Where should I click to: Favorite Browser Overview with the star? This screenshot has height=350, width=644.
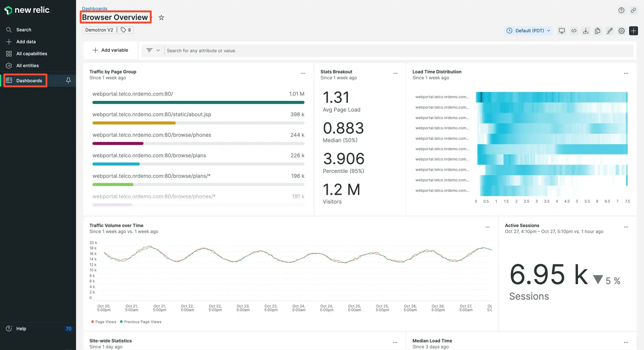[161, 17]
